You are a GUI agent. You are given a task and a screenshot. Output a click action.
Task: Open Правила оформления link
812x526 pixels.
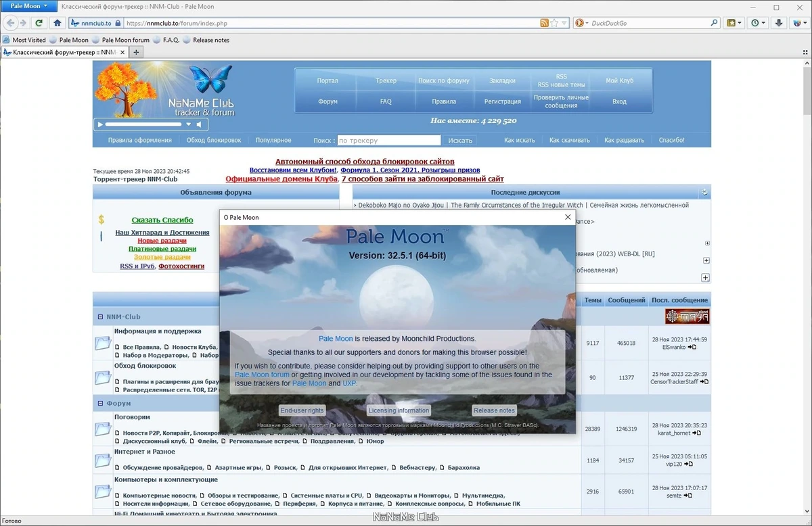tap(140, 140)
